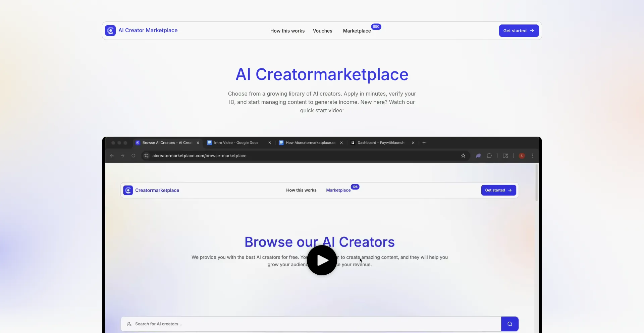Click the Creatormarketplace logo icon in preview

[x=128, y=190]
